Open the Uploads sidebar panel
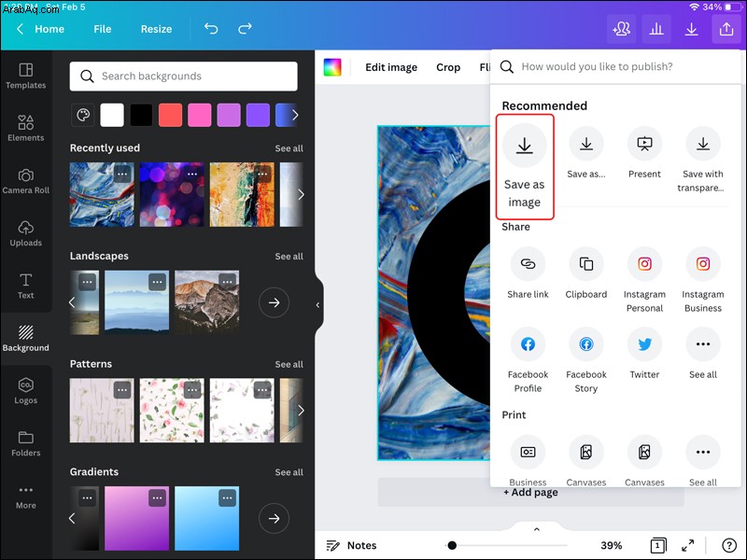This screenshot has width=747, height=560. [x=26, y=233]
